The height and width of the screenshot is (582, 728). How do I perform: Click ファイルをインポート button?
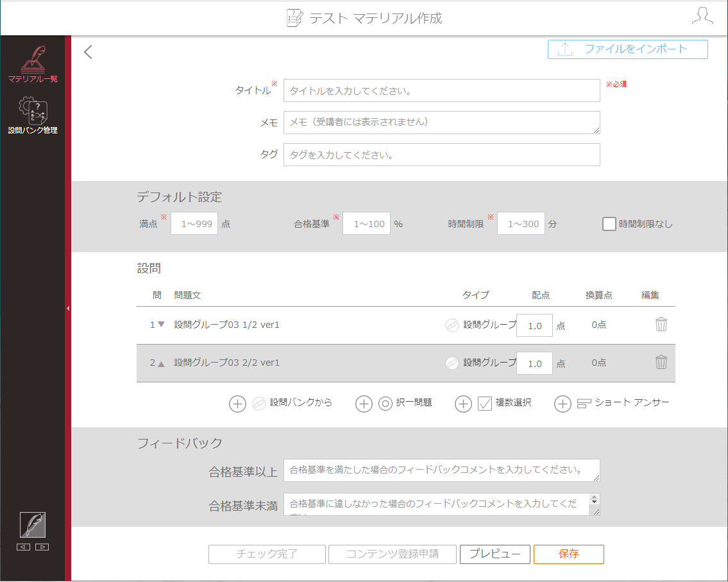pyautogui.click(x=628, y=49)
